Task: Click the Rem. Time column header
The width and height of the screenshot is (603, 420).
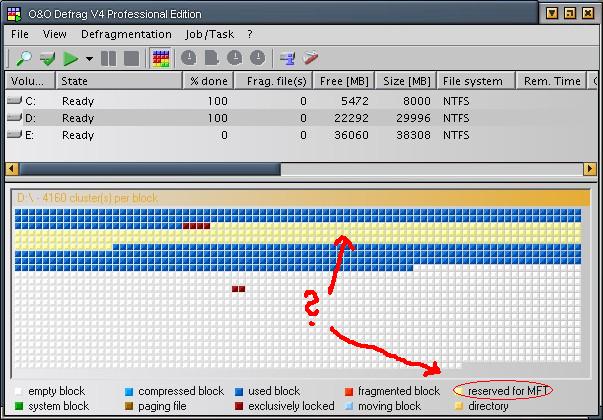Action: pyautogui.click(x=551, y=81)
